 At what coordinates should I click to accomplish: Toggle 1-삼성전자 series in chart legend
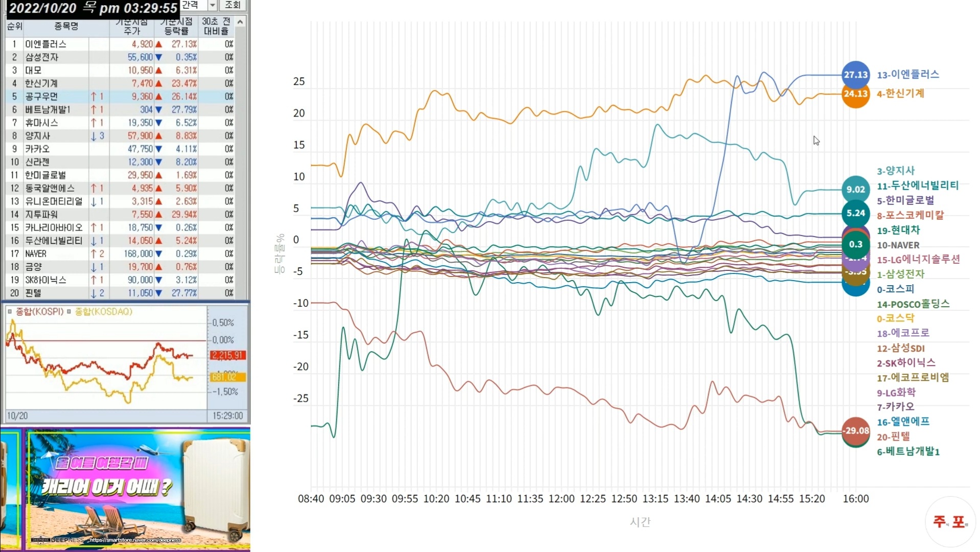(x=901, y=274)
